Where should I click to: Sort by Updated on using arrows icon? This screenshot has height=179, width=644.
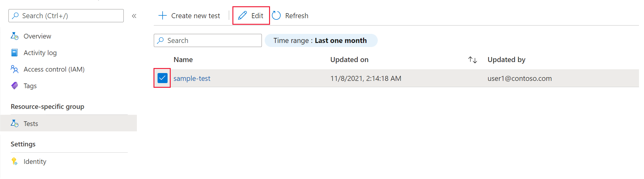click(x=473, y=60)
